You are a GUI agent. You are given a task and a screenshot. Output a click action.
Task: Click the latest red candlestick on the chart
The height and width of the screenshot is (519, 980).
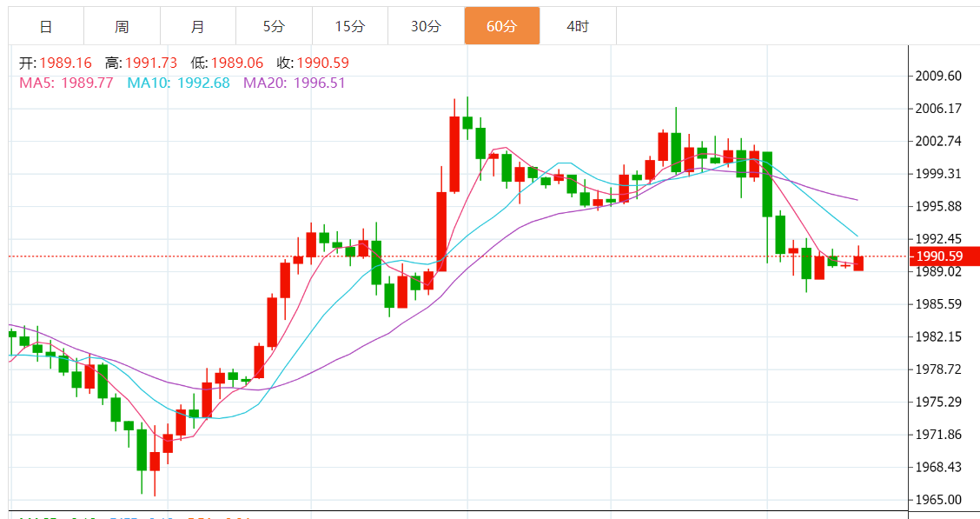[x=858, y=263]
